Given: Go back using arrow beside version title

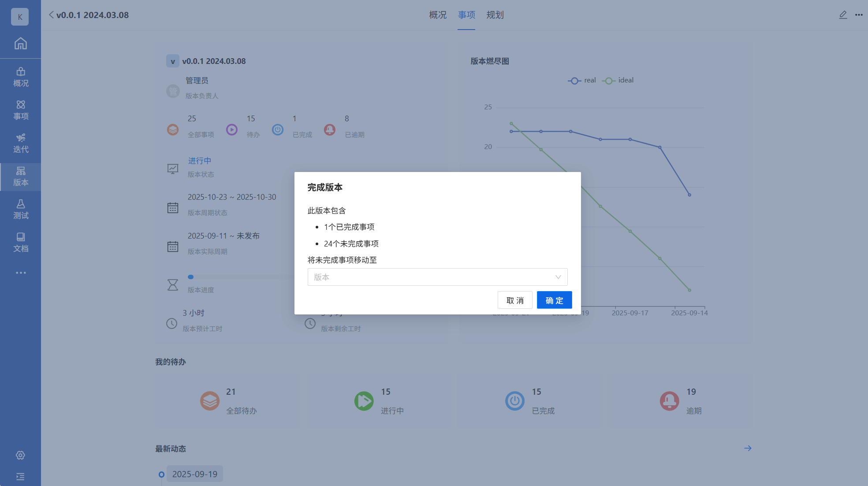Looking at the screenshot, I should tap(51, 15).
